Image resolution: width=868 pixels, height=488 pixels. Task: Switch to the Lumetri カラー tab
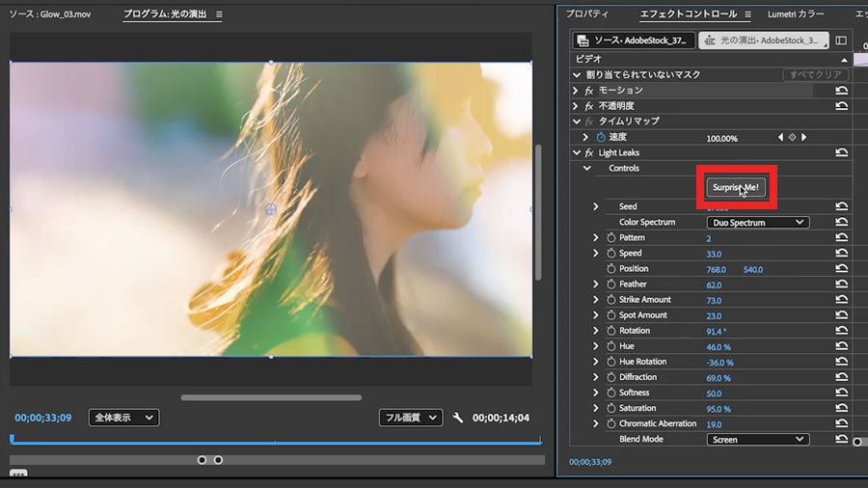796,14
